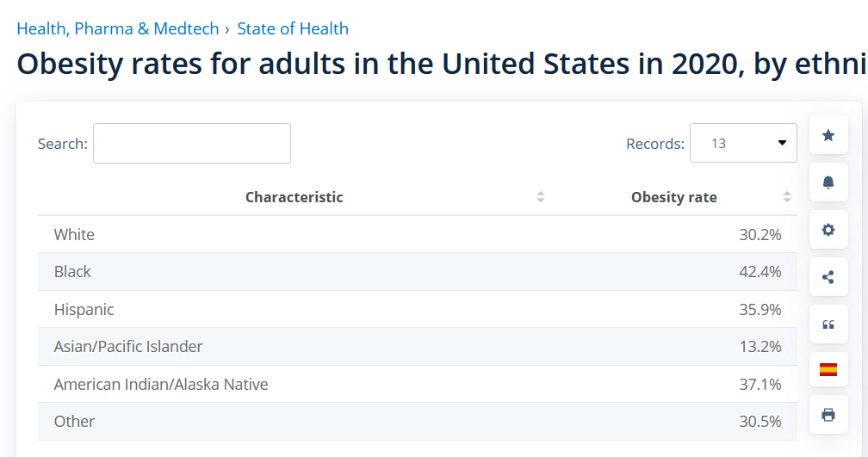Click the share icon
This screenshot has width=868, height=457.
tap(828, 277)
